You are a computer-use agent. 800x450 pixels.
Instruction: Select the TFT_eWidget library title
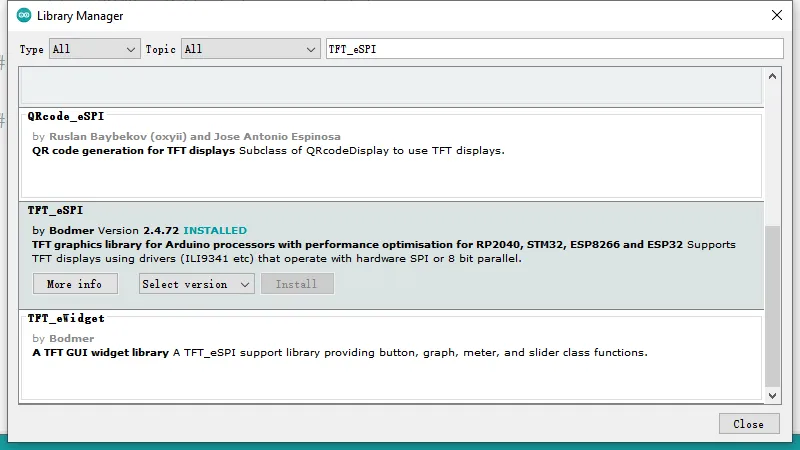tap(66, 318)
